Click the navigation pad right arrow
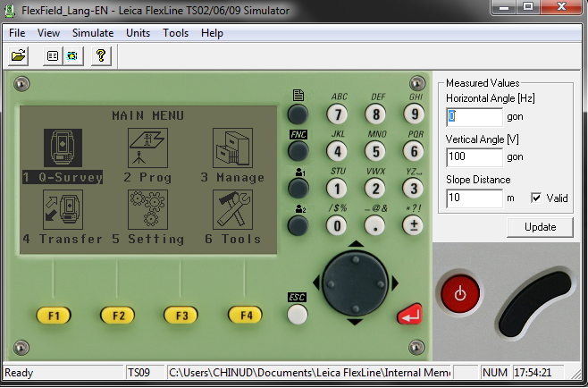Viewport: 588px width, 388px height. pos(394,283)
